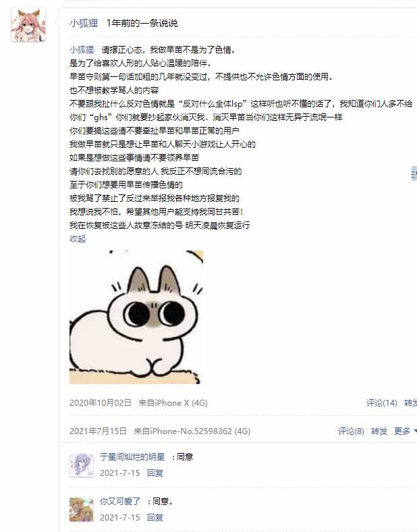View the cartoon cat image thumbnail
Image resolution: width=417 pixels, height=532 pixels.
[136, 317]
